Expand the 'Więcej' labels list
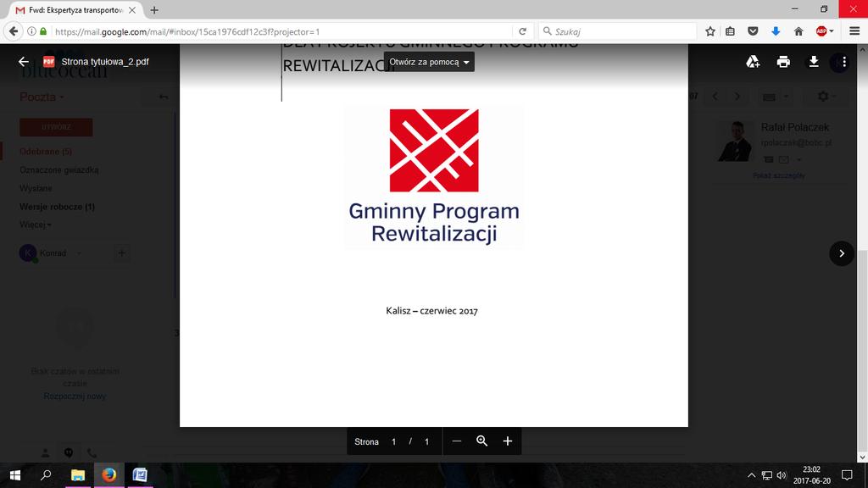The image size is (868, 488). [36, 225]
